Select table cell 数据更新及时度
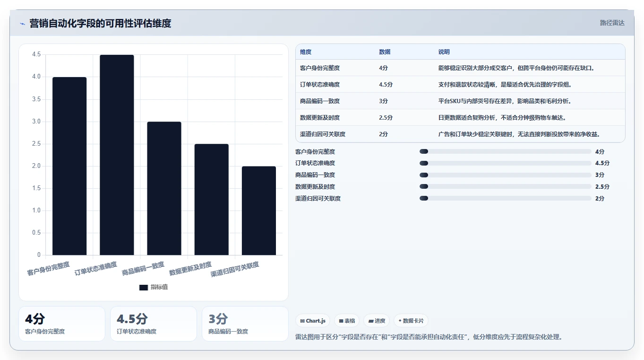The image size is (644, 360). coord(320,118)
